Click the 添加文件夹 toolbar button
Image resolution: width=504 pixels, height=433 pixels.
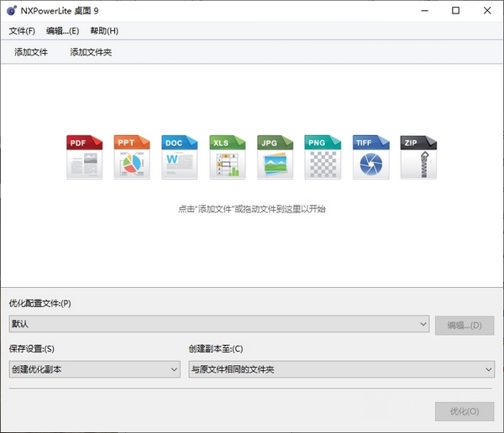[91, 52]
